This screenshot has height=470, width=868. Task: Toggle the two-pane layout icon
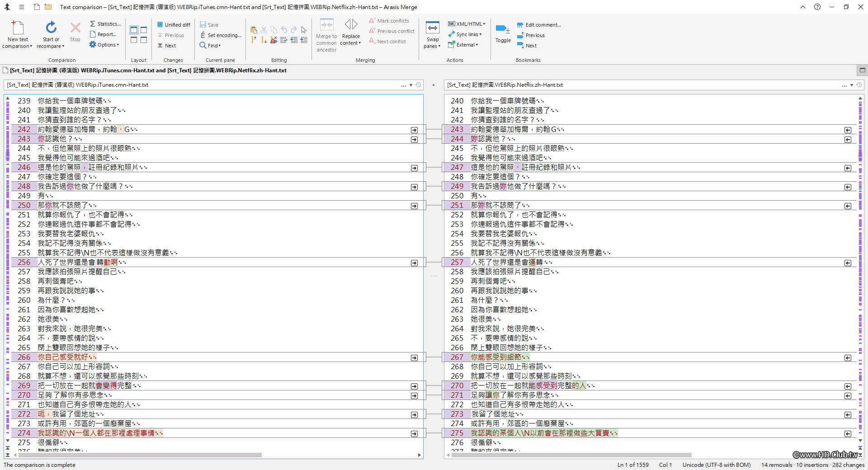coord(133,30)
